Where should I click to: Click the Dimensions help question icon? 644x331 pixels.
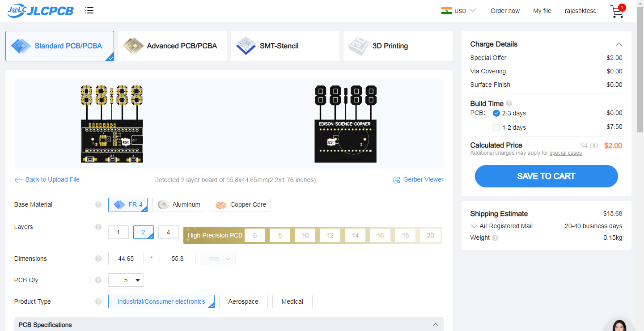[98, 259]
